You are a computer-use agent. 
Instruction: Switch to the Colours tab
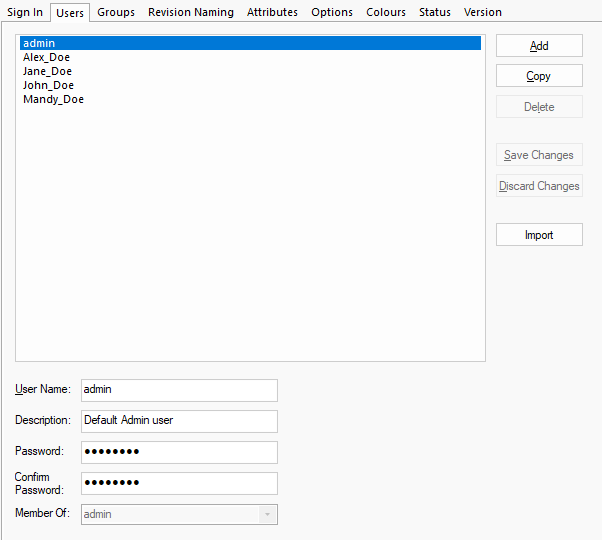(386, 12)
